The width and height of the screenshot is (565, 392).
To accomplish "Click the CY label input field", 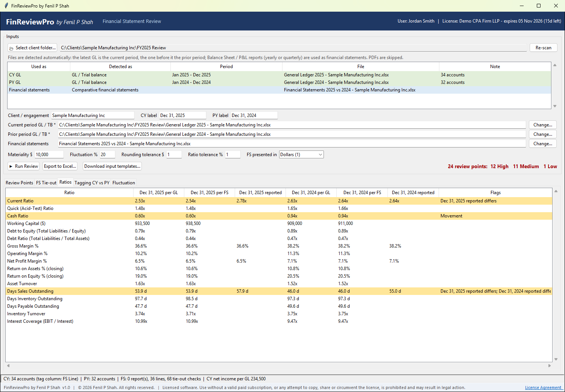I will pos(183,115).
